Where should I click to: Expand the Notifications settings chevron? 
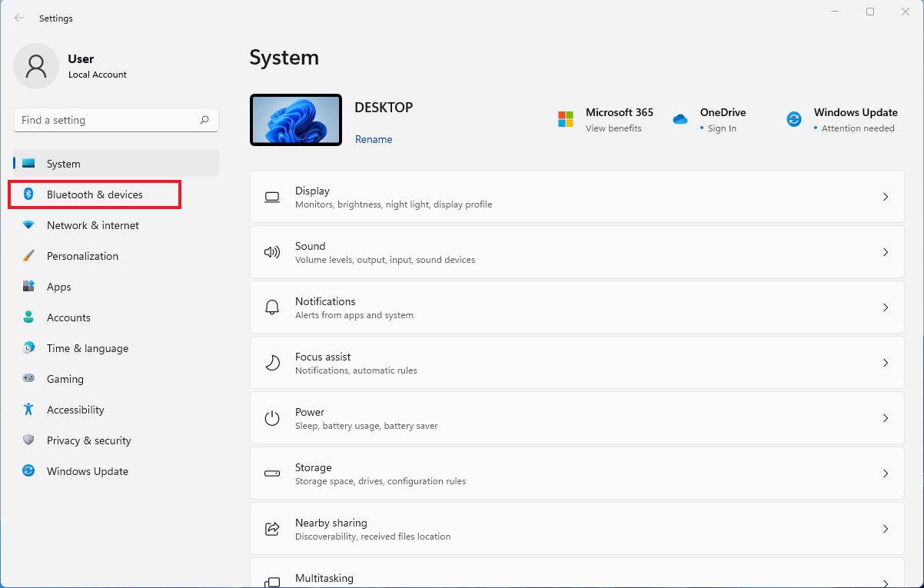point(886,307)
